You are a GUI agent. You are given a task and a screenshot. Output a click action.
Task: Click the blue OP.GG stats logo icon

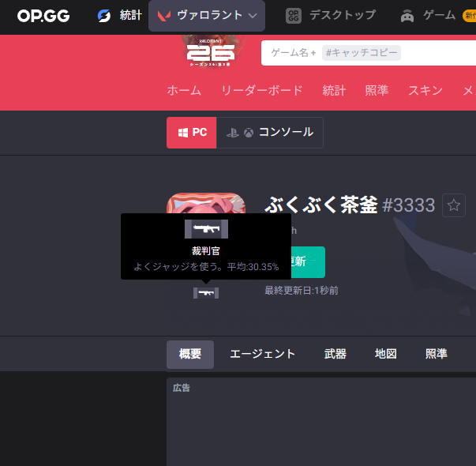(x=104, y=16)
